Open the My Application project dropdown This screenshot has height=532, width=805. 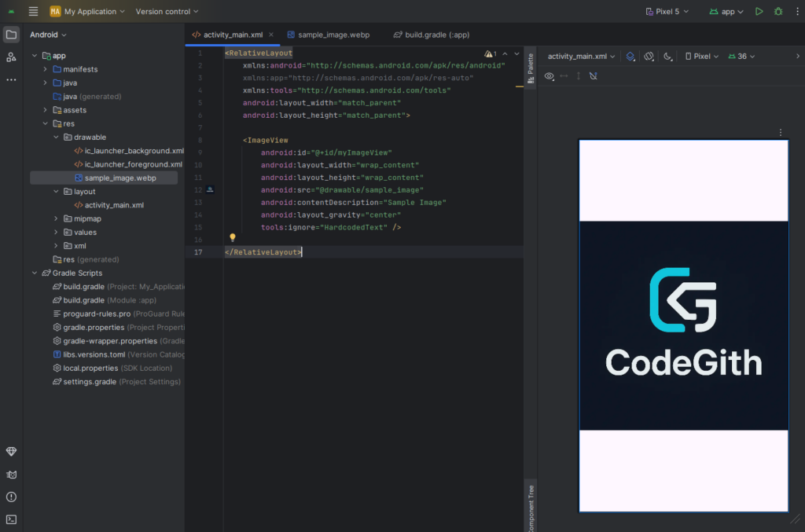87,11
